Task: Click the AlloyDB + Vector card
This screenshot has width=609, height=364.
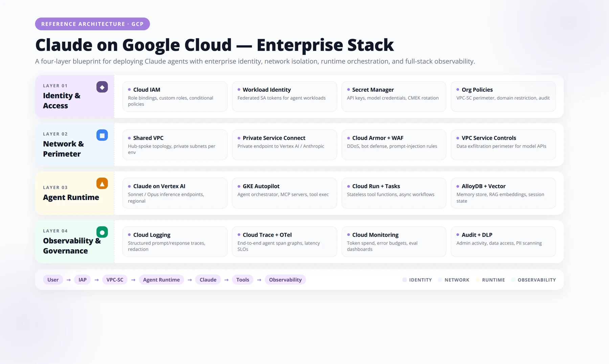Action: (503, 193)
